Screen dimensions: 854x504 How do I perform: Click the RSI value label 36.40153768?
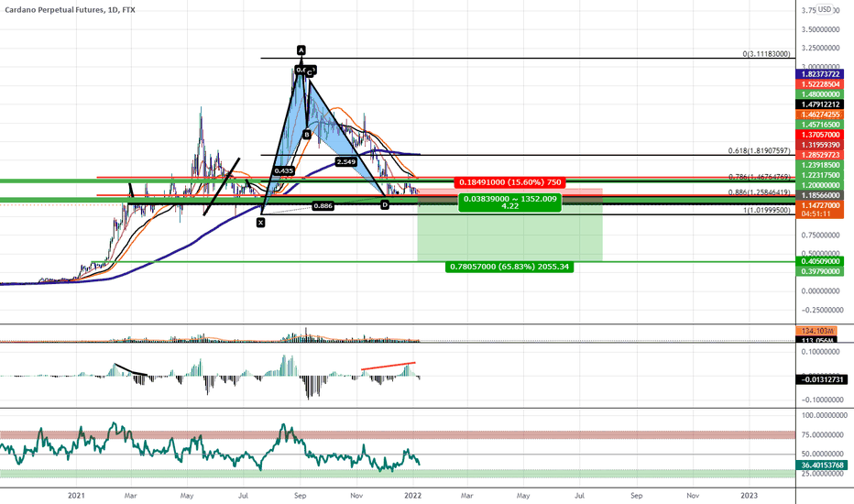click(821, 466)
